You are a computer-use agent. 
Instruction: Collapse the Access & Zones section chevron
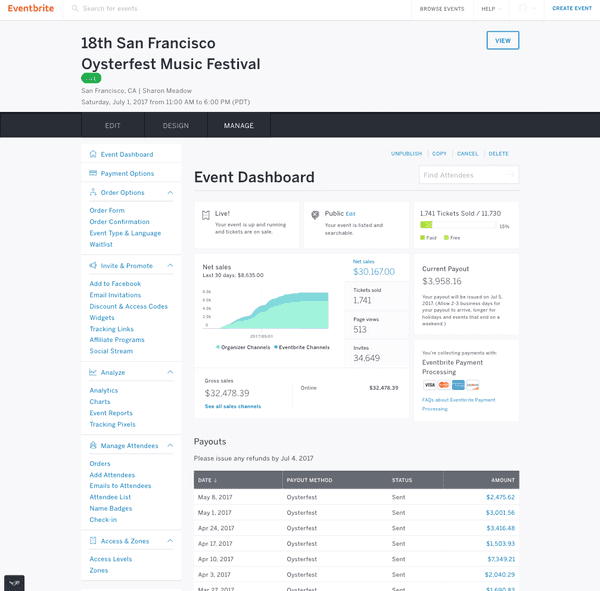[x=170, y=540]
